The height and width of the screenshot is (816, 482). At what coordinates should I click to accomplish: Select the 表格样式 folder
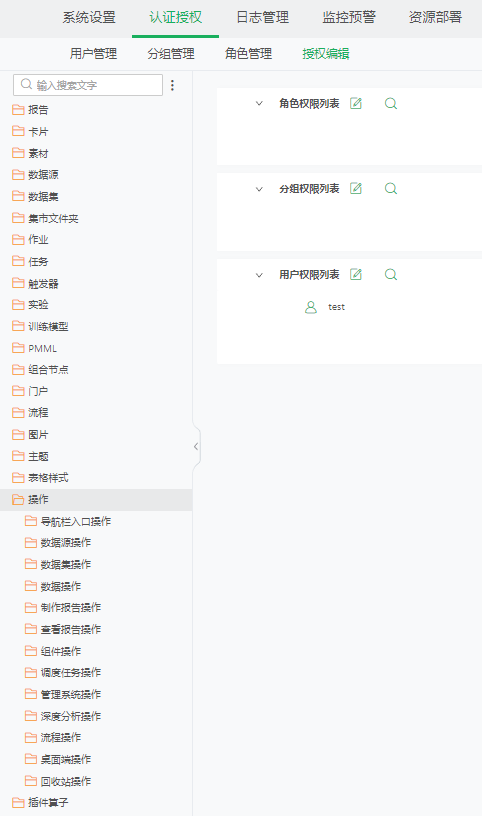tap(48, 478)
